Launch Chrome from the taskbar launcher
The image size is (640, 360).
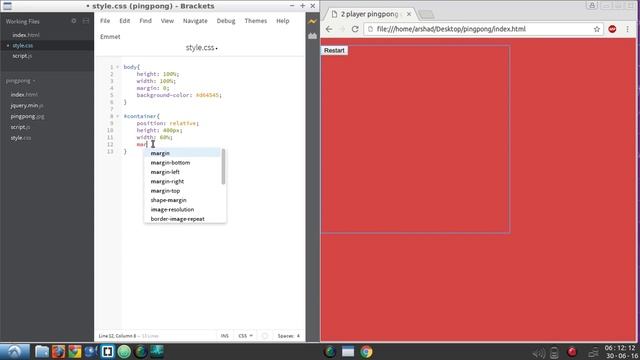[x=75, y=351]
